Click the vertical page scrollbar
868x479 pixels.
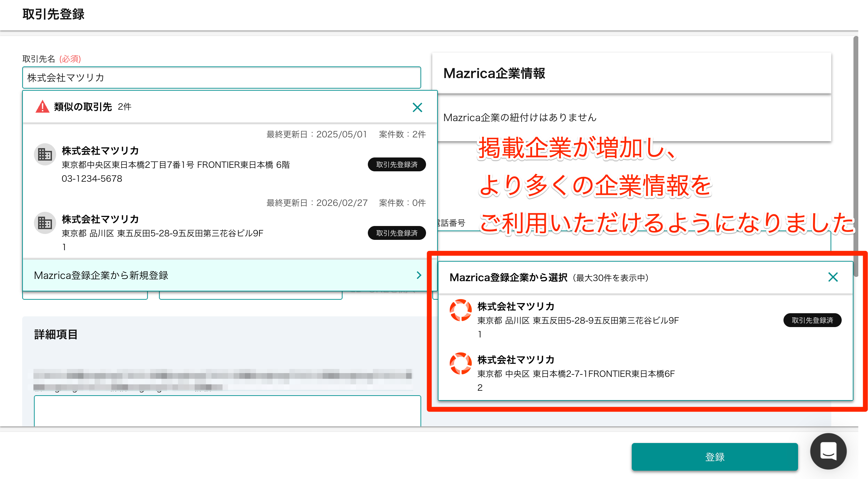point(856,156)
